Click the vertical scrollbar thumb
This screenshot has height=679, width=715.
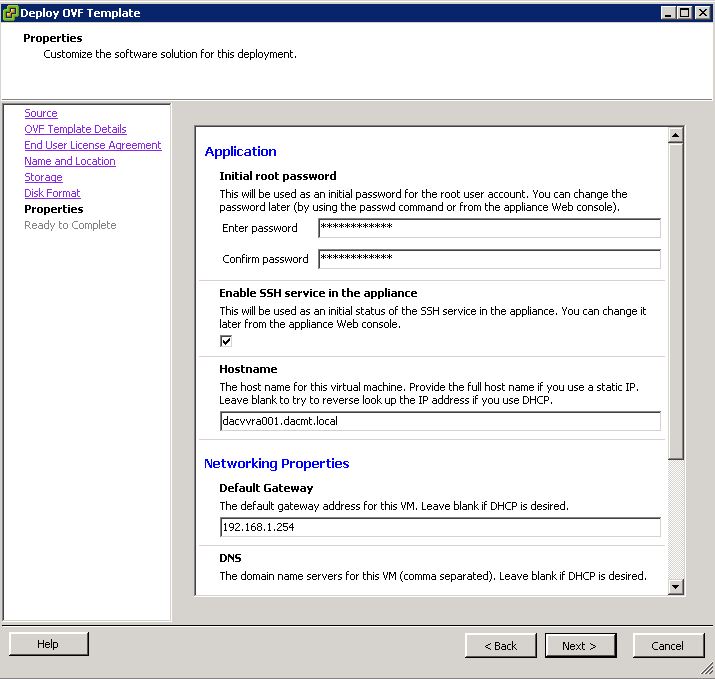coord(675,301)
